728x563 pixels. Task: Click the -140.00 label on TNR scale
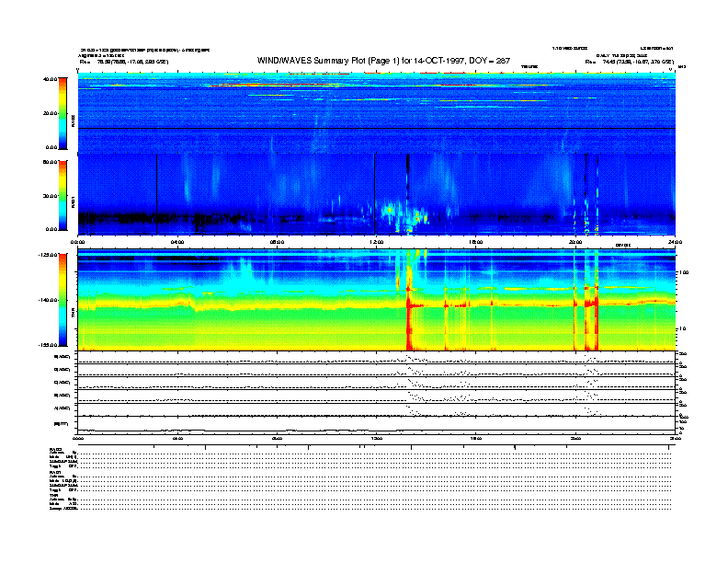48,300
